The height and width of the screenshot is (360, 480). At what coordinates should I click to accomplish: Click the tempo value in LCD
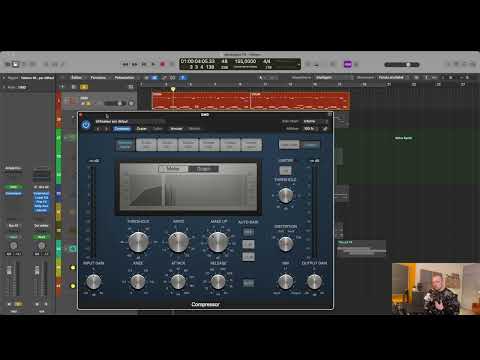pos(245,62)
